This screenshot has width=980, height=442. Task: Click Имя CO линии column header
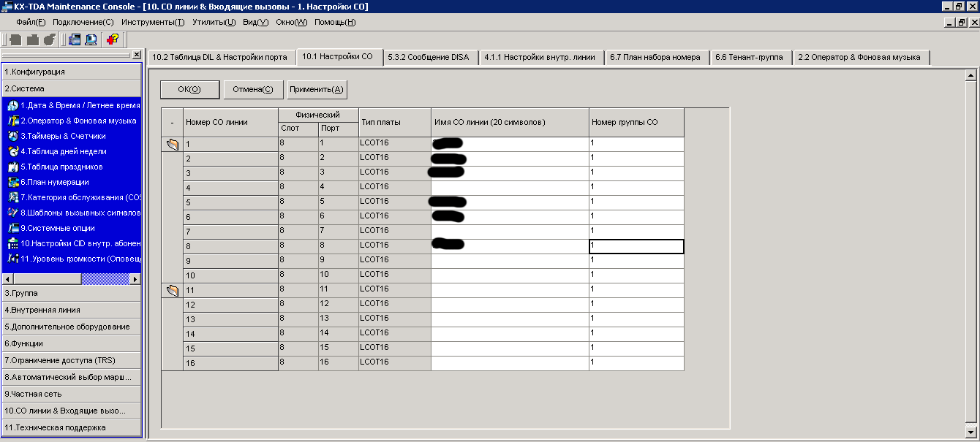click(510, 122)
